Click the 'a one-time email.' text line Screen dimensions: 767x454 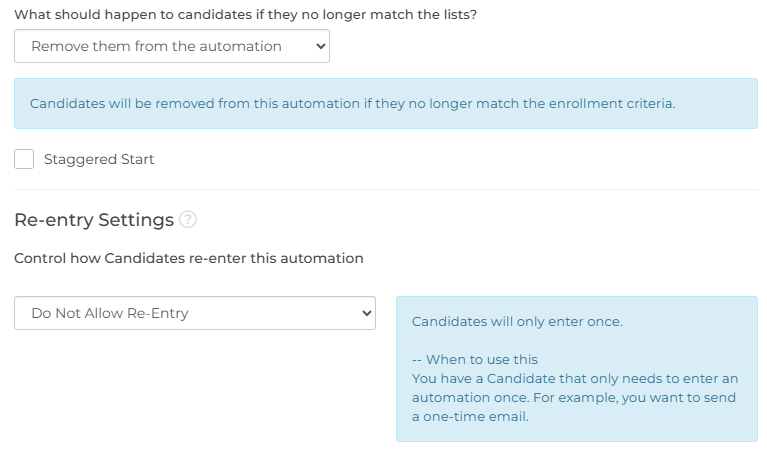pos(470,417)
